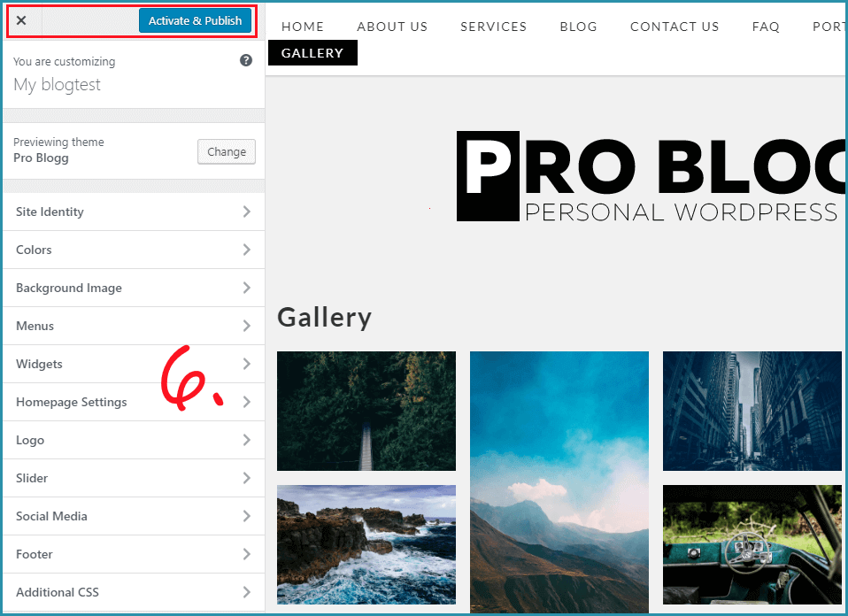The height and width of the screenshot is (616, 848).
Task: Click the Pro Blogg P logo
Action: click(488, 176)
